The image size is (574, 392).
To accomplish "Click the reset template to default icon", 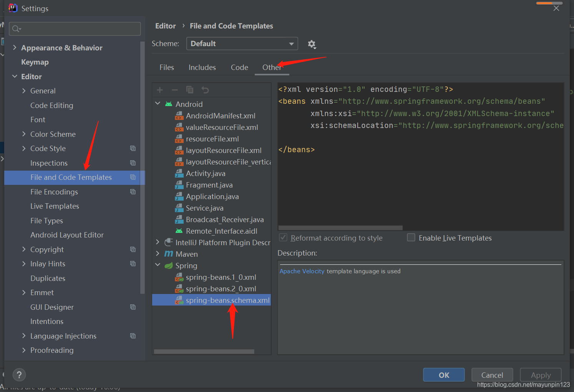I will (205, 90).
